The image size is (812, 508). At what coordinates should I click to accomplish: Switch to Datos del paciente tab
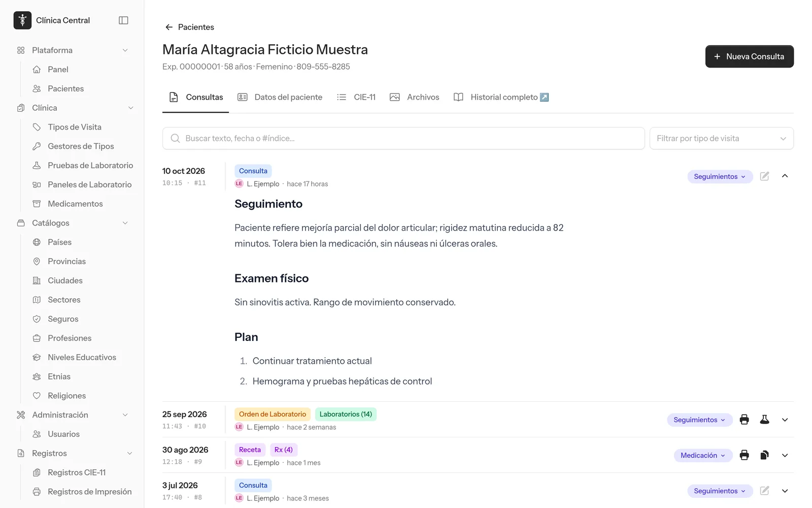[280, 97]
